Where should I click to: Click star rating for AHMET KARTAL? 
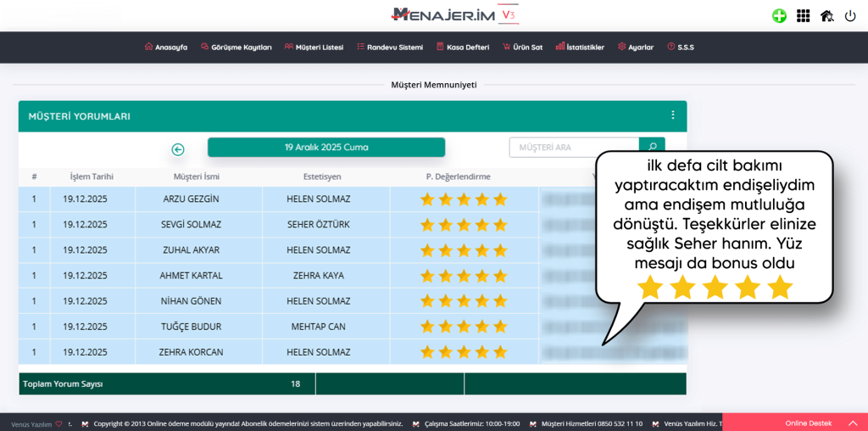[x=464, y=276]
